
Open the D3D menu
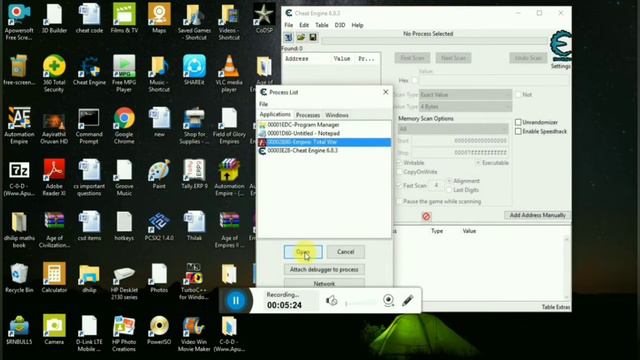[x=340, y=25]
